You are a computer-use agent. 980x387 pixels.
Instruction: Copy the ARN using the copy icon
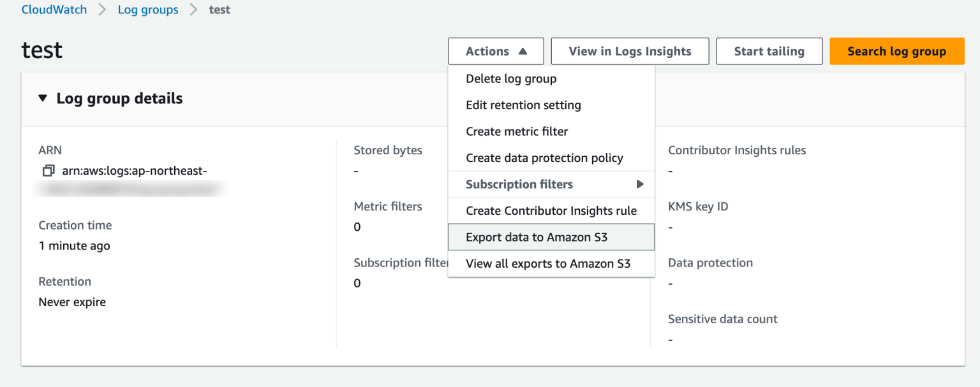(x=48, y=171)
